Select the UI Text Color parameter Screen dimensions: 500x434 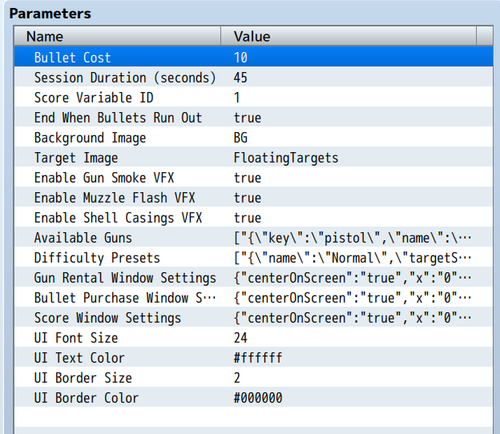[253, 357]
